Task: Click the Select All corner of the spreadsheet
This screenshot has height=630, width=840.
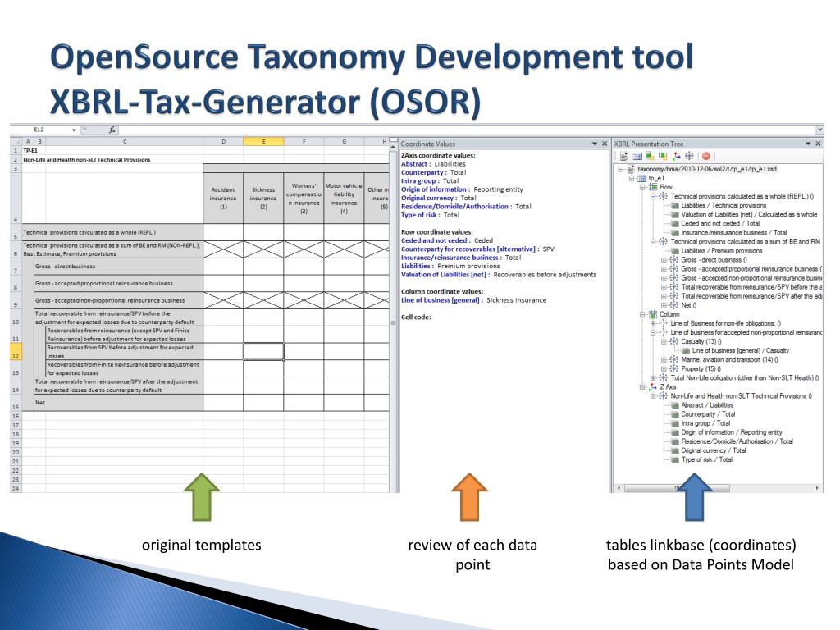Action: (x=16, y=141)
